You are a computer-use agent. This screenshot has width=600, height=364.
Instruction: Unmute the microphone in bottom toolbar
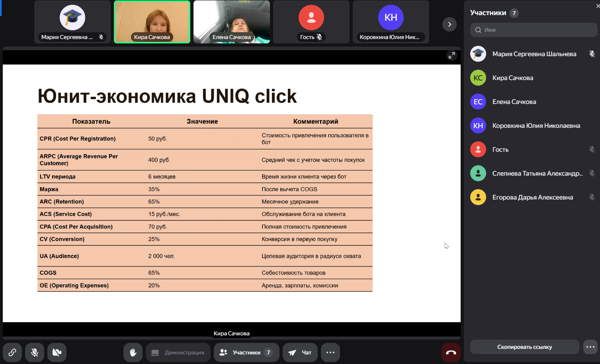pyautogui.click(x=35, y=352)
